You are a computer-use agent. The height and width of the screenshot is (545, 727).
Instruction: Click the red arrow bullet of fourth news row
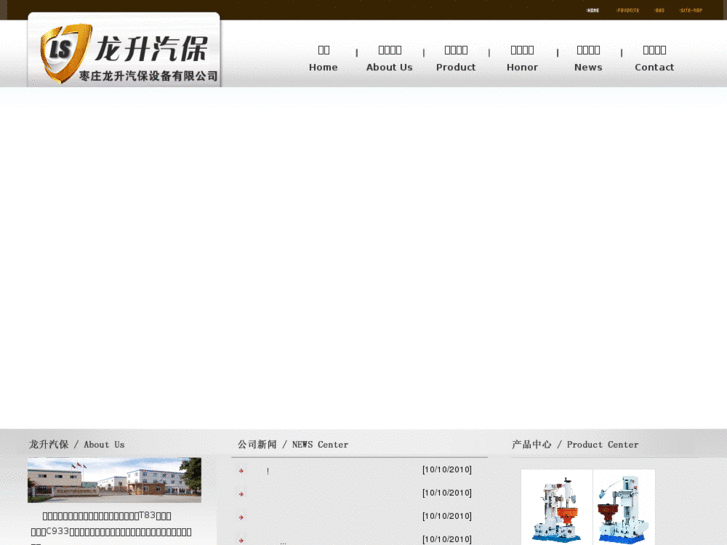(x=241, y=540)
